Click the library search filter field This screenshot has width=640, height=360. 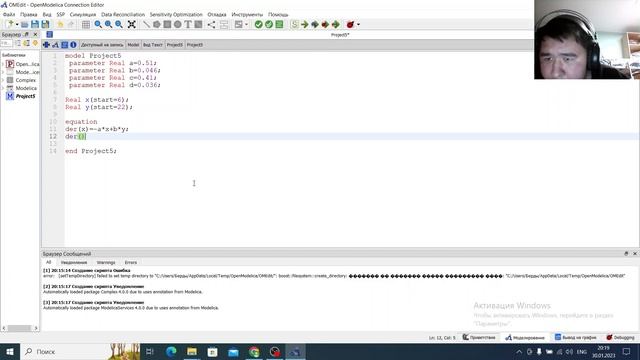coord(7,43)
